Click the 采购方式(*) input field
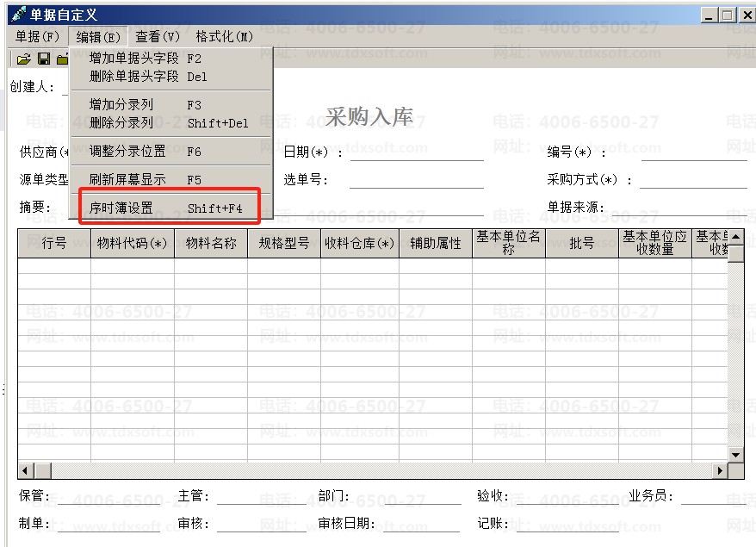Viewport: 756px width, 547px height. point(693,180)
